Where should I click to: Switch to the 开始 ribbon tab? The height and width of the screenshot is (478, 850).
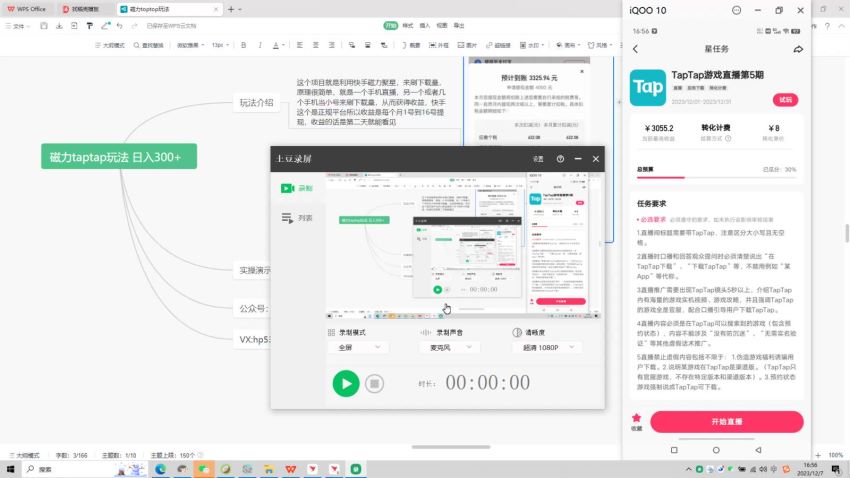click(390, 25)
